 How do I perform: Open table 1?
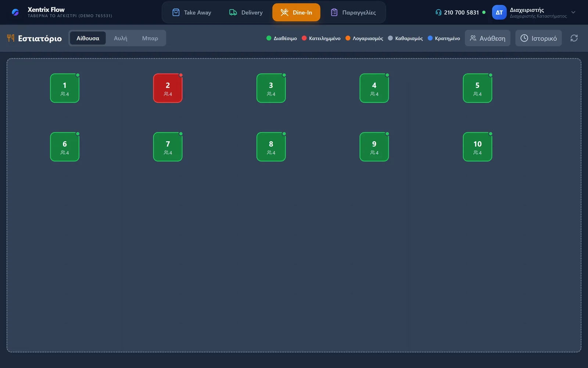point(65,88)
